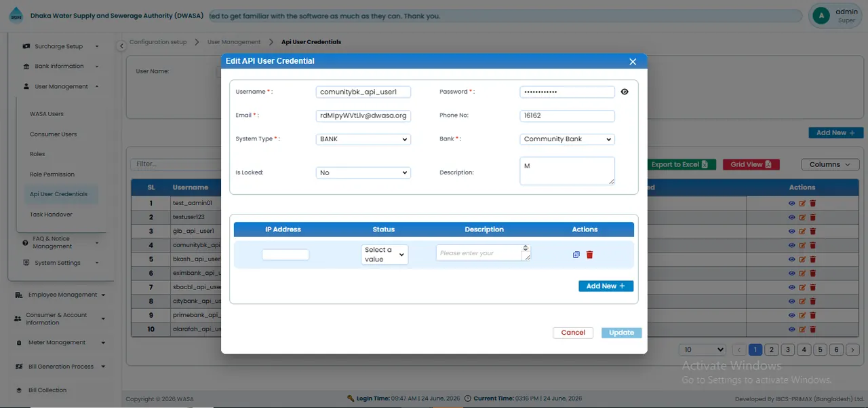Image resolution: width=868 pixels, height=408 pixels.
Task: Click the Update button
Action: [621, 333]
